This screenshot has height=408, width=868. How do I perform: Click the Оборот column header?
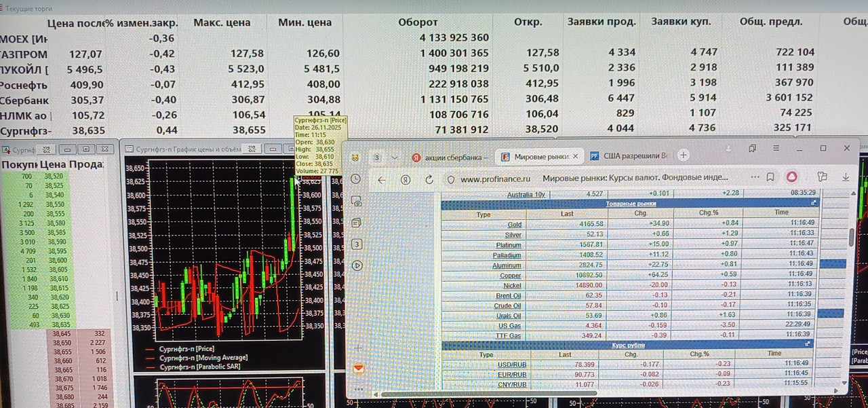418,22
